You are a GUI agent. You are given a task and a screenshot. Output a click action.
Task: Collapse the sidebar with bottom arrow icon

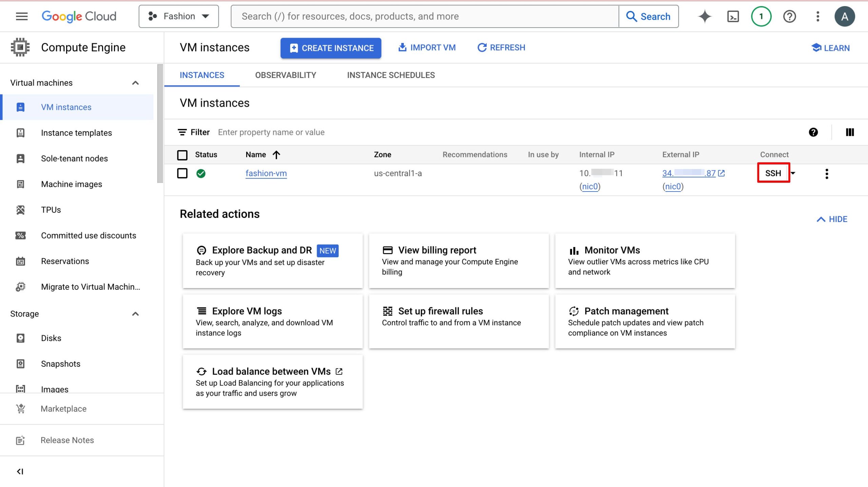[x=20, y=471]
